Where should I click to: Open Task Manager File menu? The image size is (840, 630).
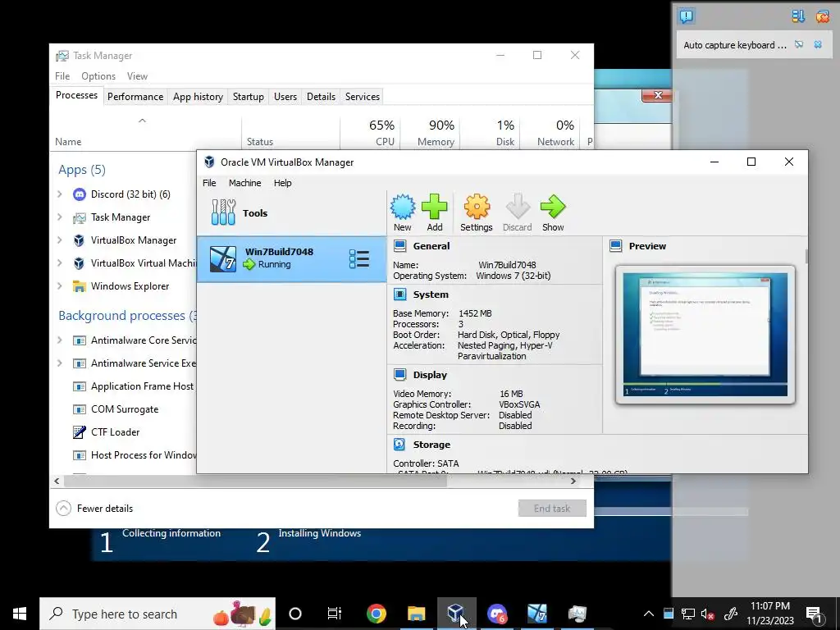click(x=62, y=76)
